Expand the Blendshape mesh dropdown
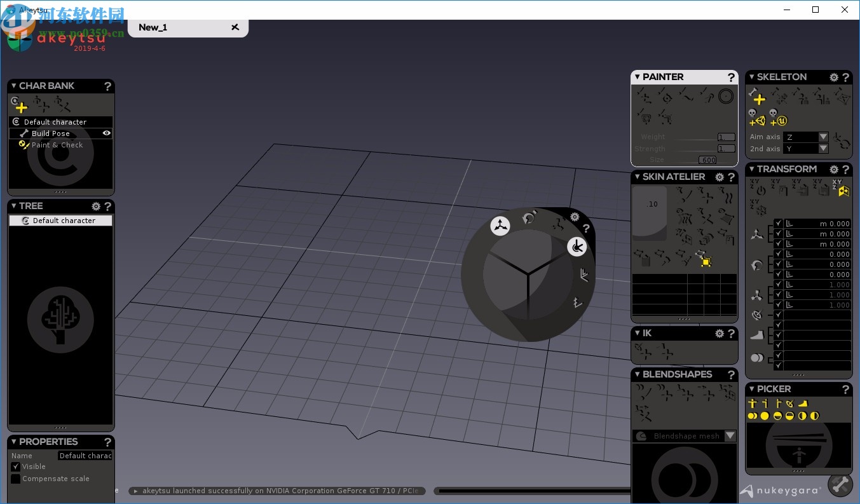 pyautogui.click(x=730, y=436)
